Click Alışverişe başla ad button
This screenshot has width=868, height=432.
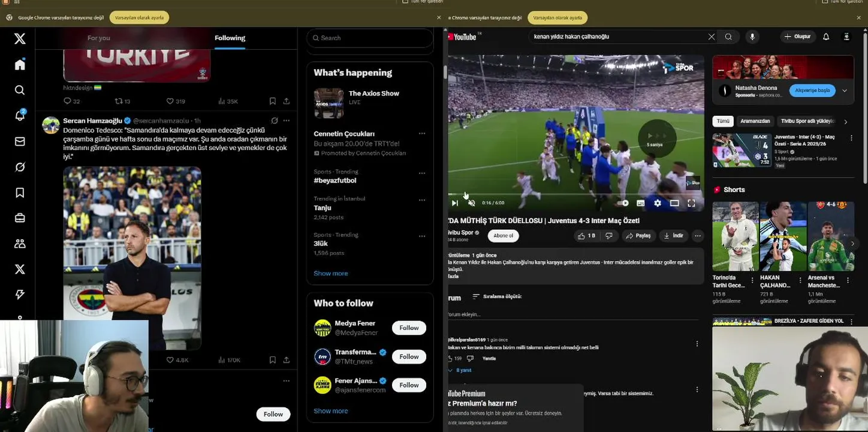[x=812, y=91]
